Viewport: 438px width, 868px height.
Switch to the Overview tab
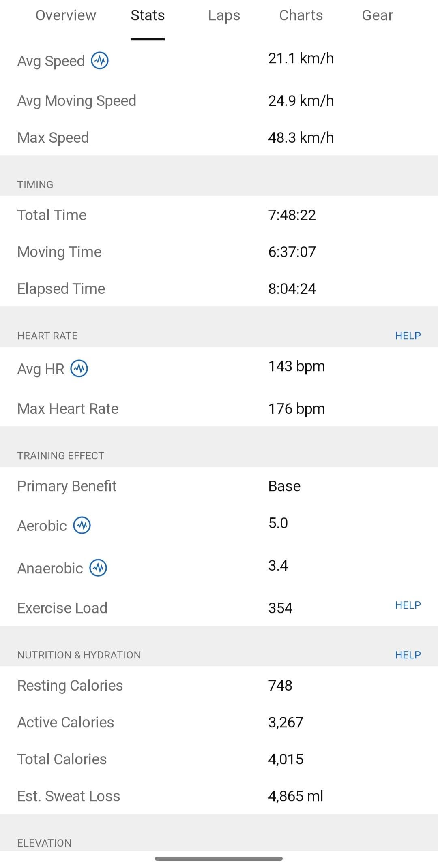click(x=66, y=15)
